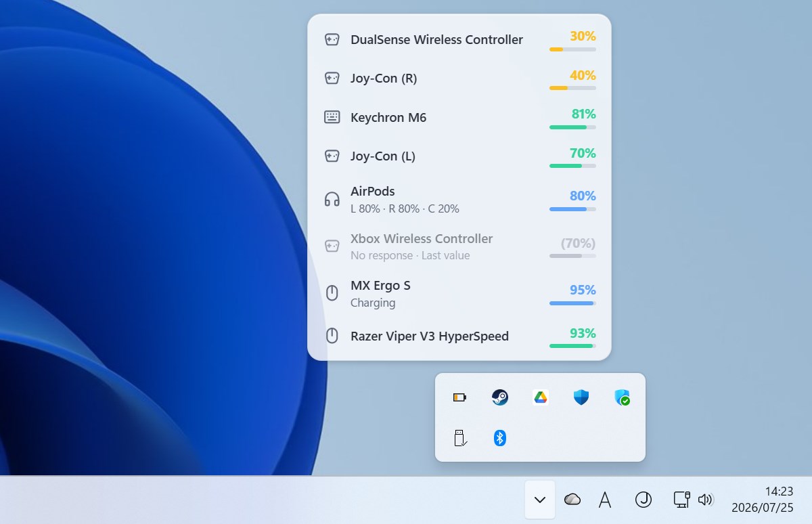Open the network icon in taskbar

coord(681,500)
